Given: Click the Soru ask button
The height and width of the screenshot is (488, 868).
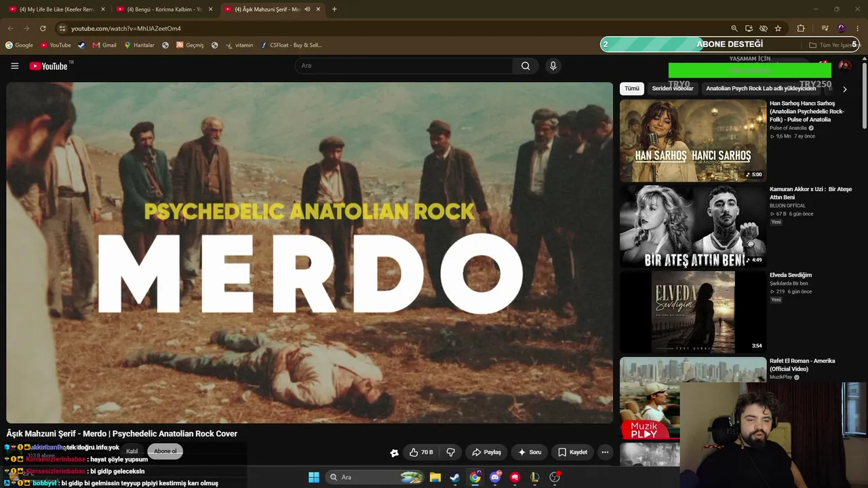Looking at the screenshot, I should [x=530, y=452].
